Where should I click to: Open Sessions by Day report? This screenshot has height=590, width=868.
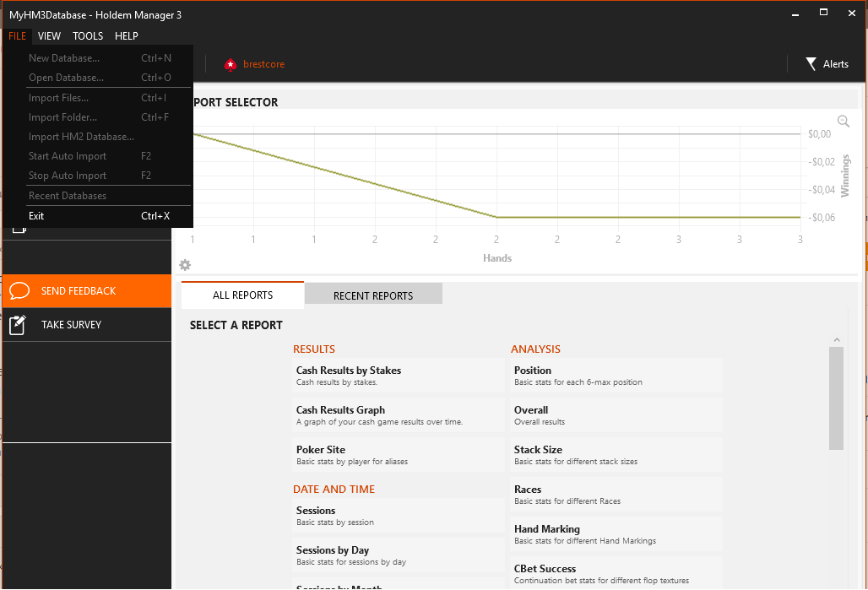point(398,555)
